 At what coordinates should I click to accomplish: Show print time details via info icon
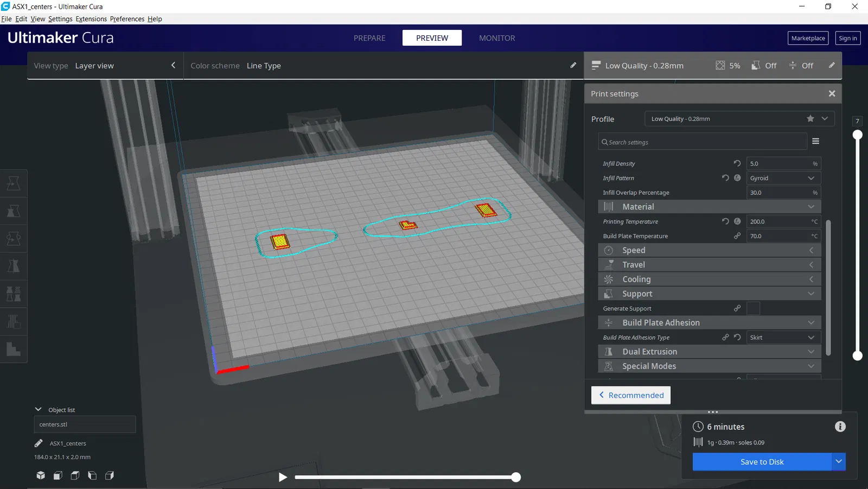840,427
